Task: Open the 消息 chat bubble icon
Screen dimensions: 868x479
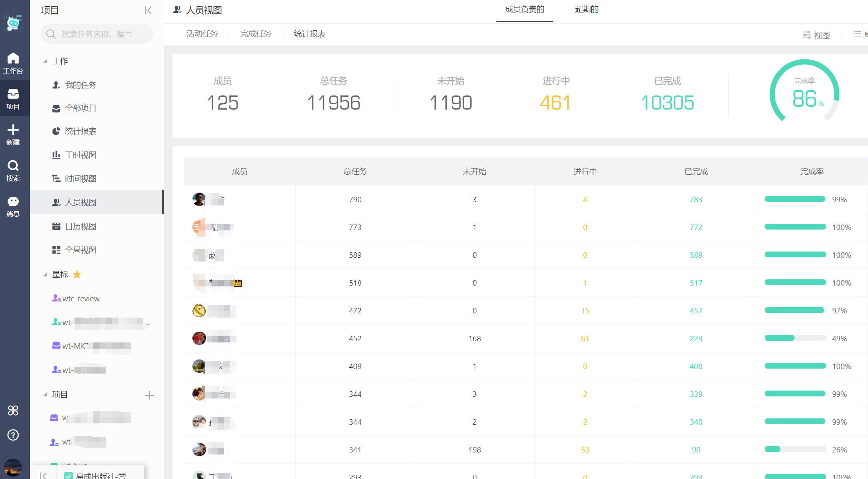Action: click(13, 206)
